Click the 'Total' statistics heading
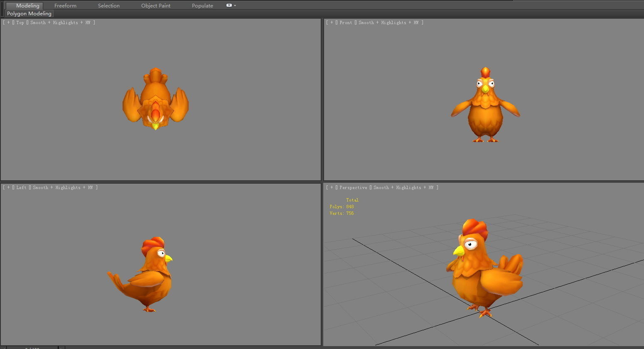 (x=352, y=200)
